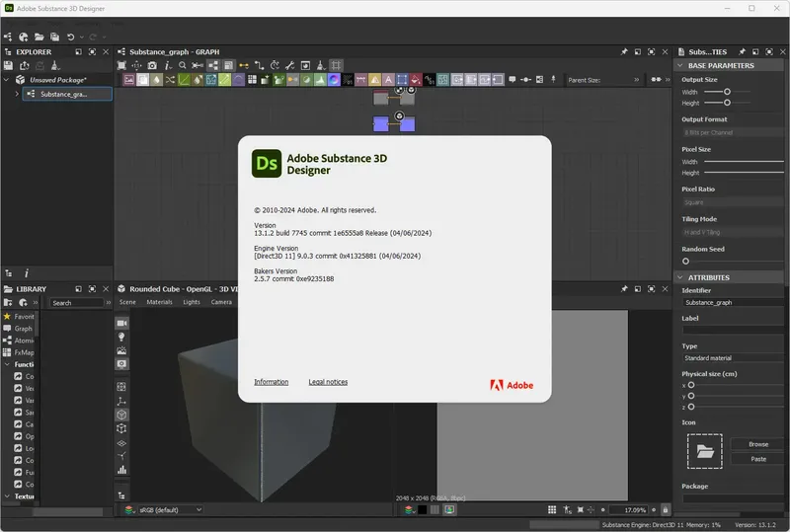Open the sRGB (default) color space dropdown
The width and height of the screenshot is (790, 532).
[x=170, y=510]
